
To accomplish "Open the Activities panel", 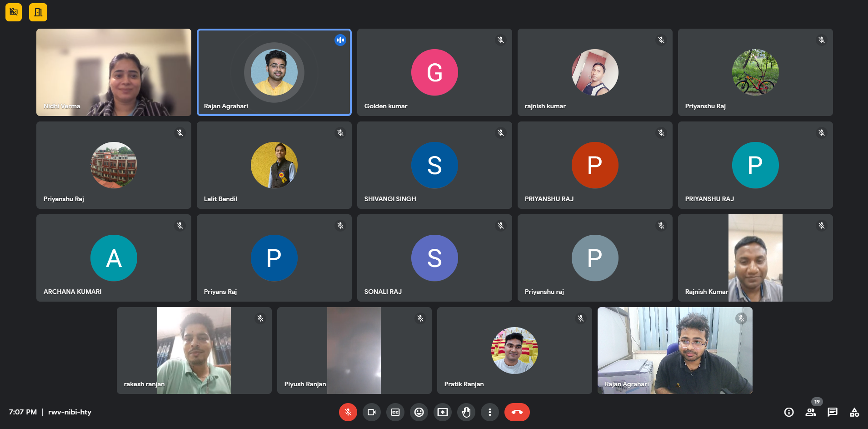I will (854, 412).
